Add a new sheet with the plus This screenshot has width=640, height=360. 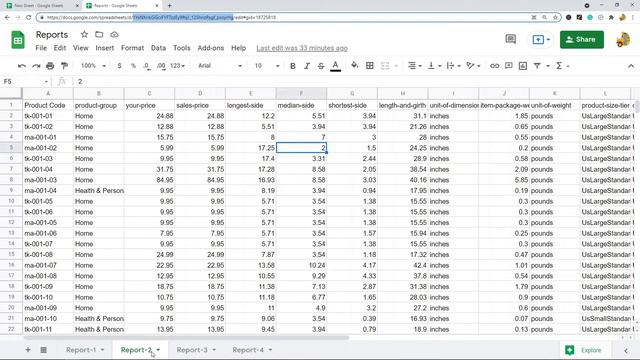28,350
